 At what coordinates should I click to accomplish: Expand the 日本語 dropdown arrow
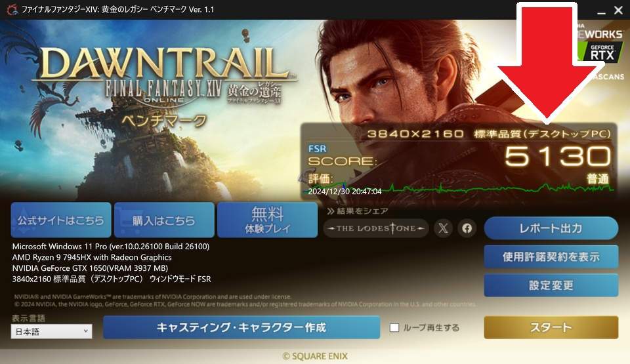(x=85, y=331)
